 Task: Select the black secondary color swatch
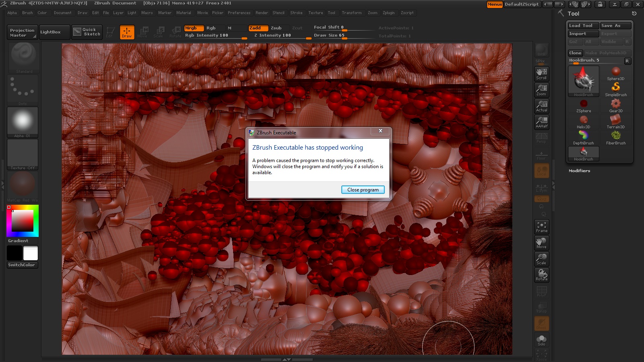pyautogui.click(x=14, y=253)
